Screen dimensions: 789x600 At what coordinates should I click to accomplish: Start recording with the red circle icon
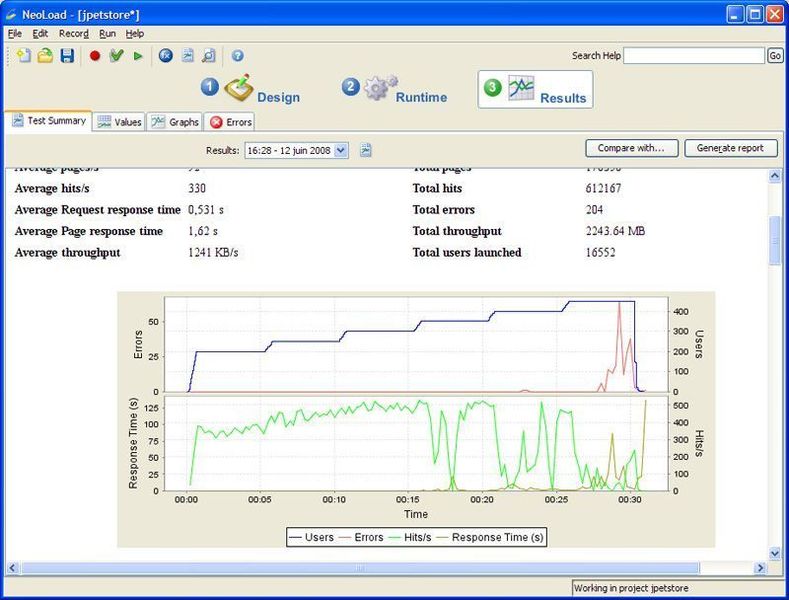point(95,55)
